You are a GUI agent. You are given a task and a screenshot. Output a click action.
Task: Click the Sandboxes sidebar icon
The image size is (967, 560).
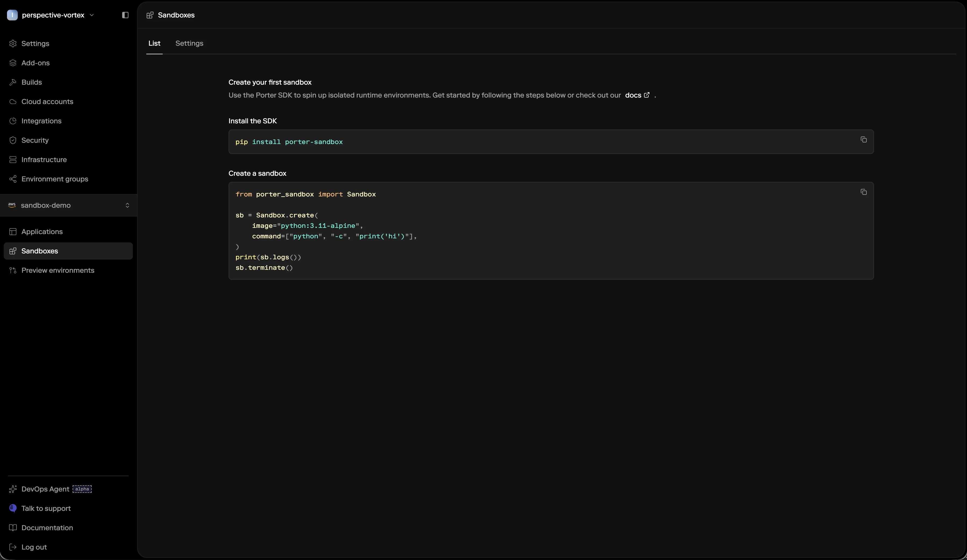pyautogui.click(x=13, y=251)
